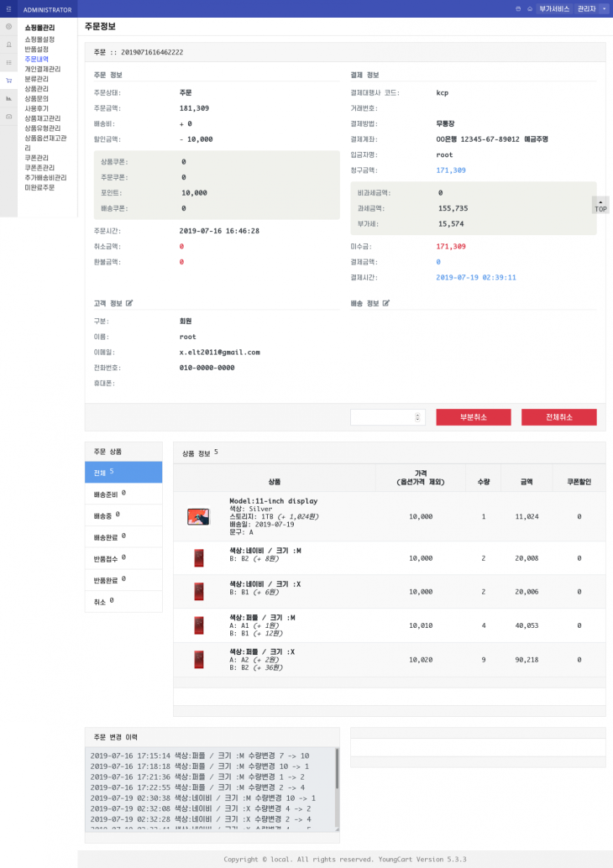Open 상품관리 in side menu
The height and width of the screenshot is (868, 613).
(37, 89)
